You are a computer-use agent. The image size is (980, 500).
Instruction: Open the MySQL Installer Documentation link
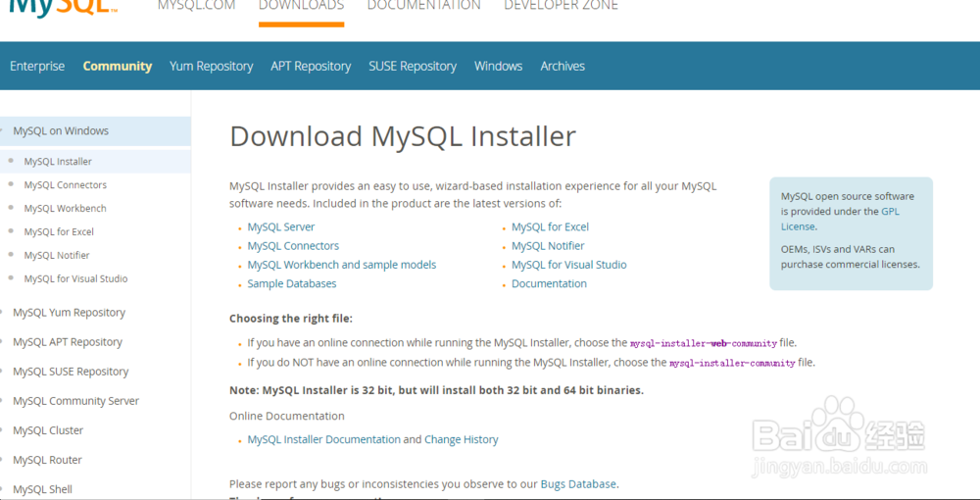(x=323, y=439)
